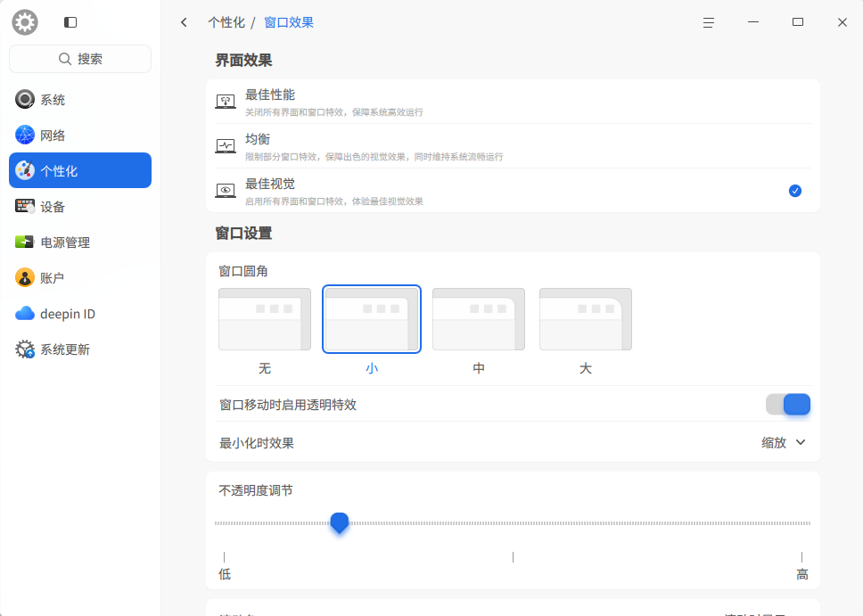Click the 系统 sidebar icon

25,100
